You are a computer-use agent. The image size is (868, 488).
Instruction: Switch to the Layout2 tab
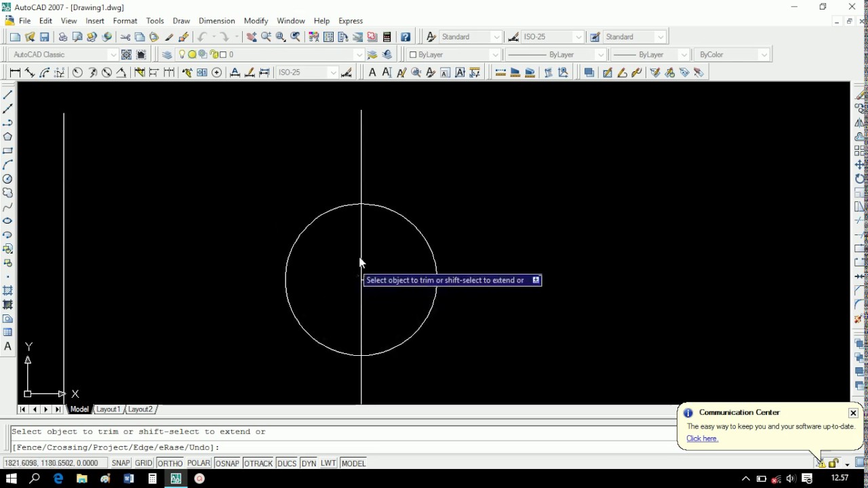(x=140, y=409)
